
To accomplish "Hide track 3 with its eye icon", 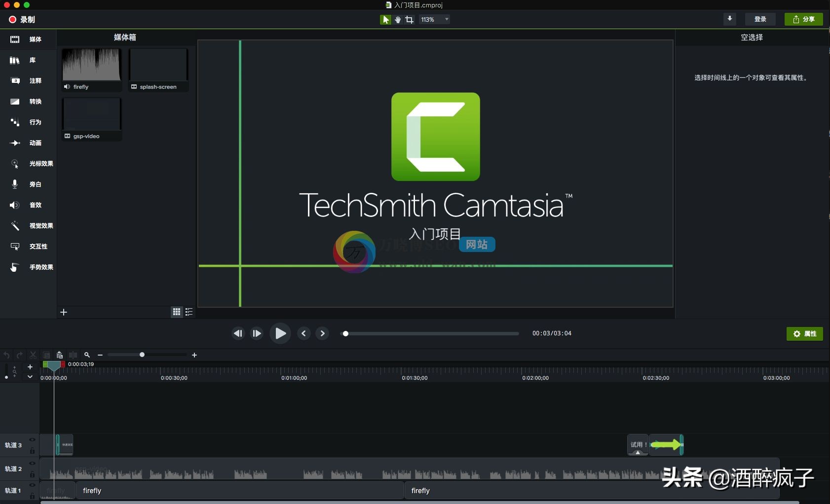I will coord(32,440).
